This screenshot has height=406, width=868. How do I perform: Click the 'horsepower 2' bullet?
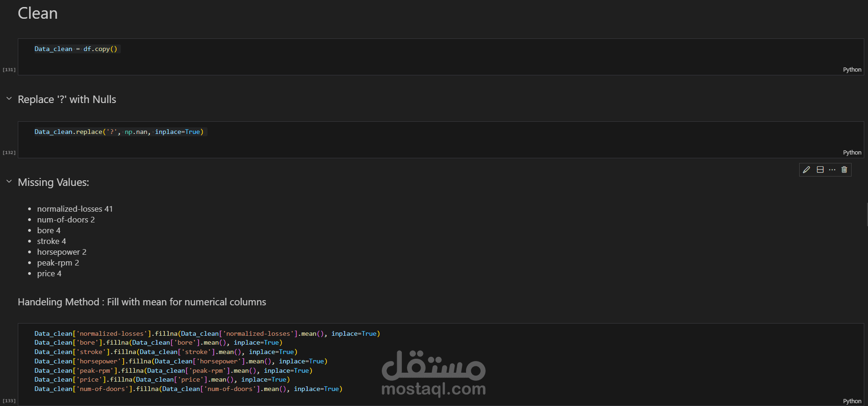pos(62,252)
